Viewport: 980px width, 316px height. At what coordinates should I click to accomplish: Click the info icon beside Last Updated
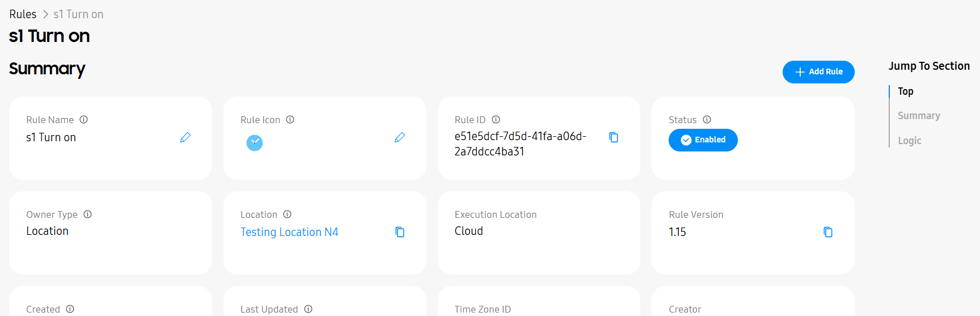309,309
